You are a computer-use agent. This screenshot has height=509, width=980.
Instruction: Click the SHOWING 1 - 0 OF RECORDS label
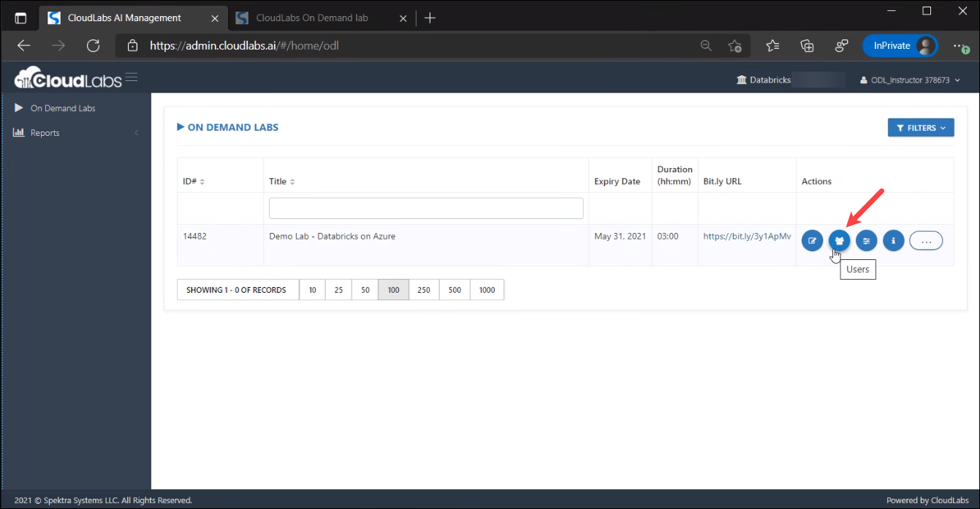[236, 290]
